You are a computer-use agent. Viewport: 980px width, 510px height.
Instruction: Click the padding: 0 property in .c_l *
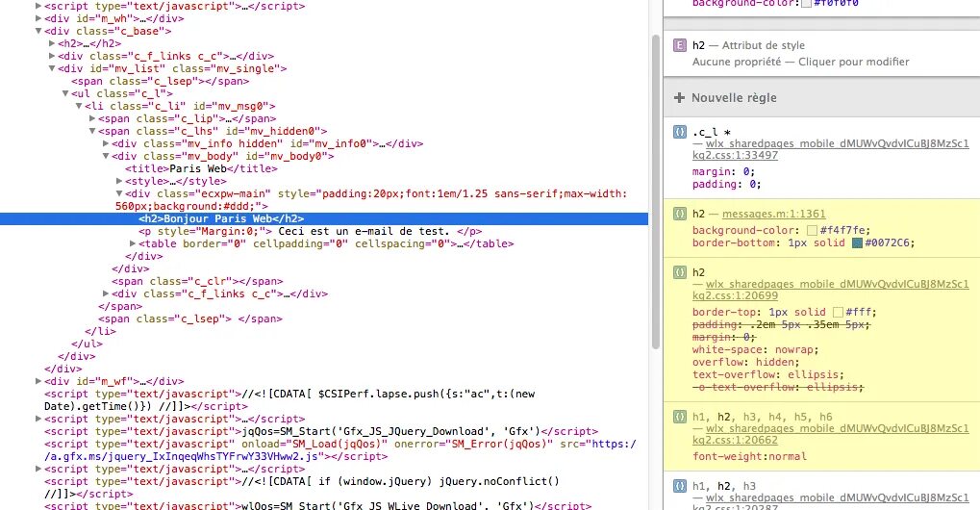pyautogui.click(x=727, y=185)
